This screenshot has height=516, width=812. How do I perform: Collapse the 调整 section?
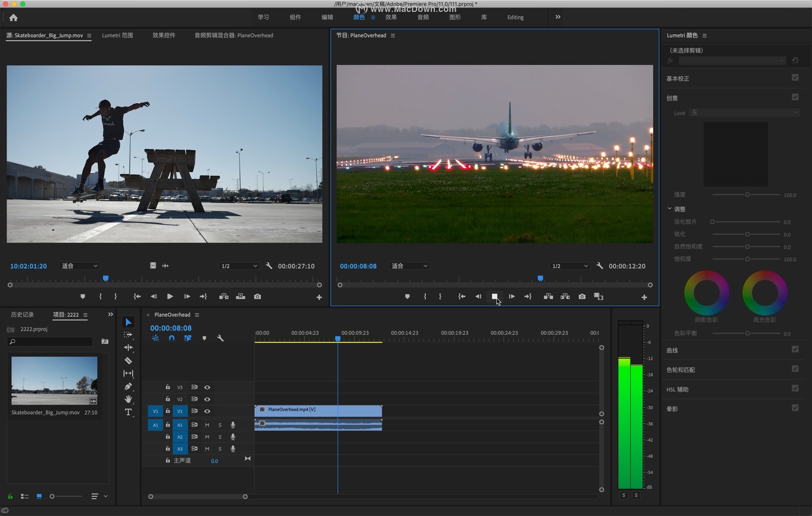(x=669, y=209)
